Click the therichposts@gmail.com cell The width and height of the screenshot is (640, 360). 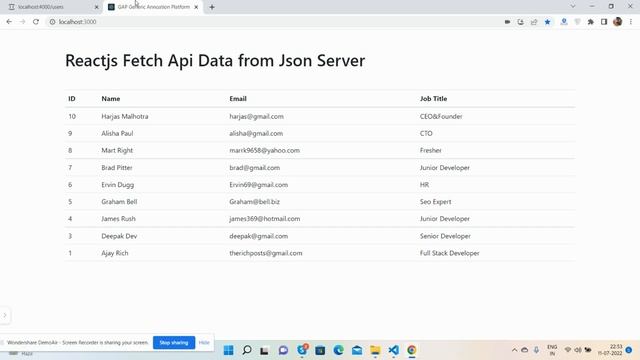[266, 253]
